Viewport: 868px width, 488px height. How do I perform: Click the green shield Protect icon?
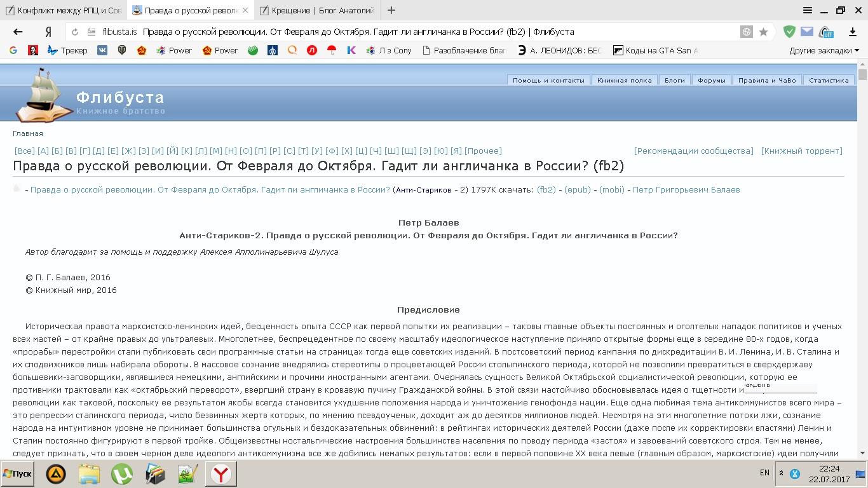789,32
